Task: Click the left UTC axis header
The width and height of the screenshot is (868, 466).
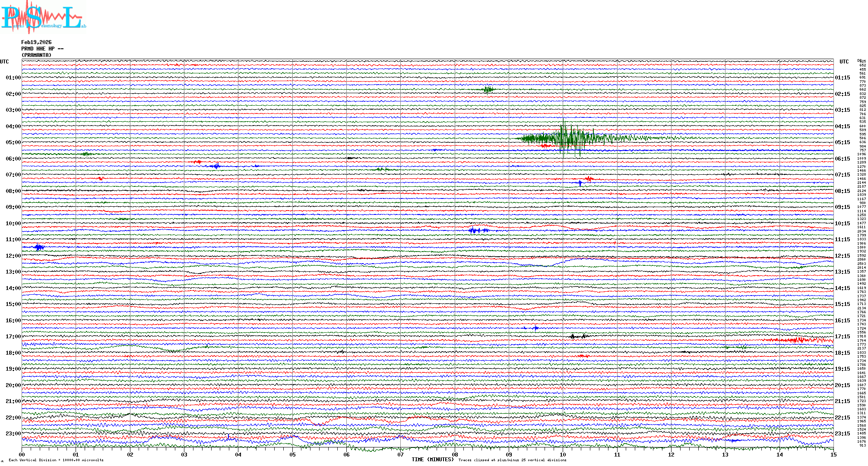Action: click(4, 62)
